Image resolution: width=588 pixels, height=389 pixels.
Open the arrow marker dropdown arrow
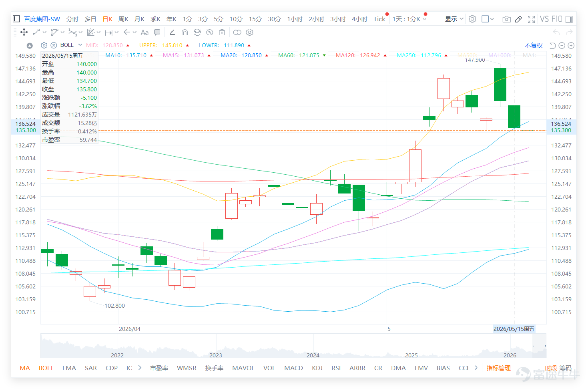134,32
